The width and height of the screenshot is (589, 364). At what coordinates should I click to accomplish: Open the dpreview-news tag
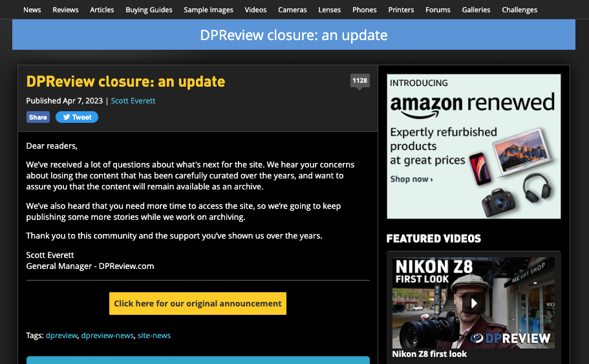click(107, 336)
